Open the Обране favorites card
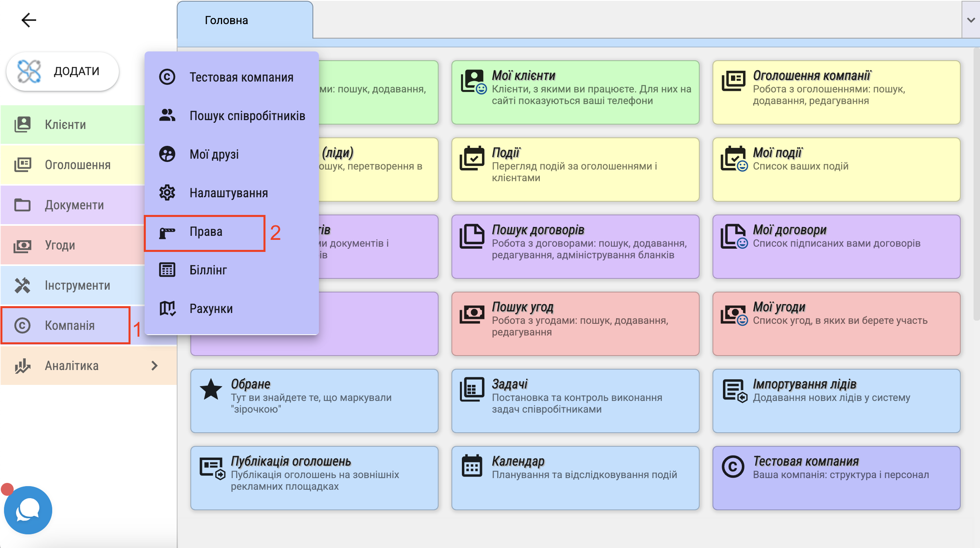The height and width of the screenshot is (548, 980). coord(314,401)
